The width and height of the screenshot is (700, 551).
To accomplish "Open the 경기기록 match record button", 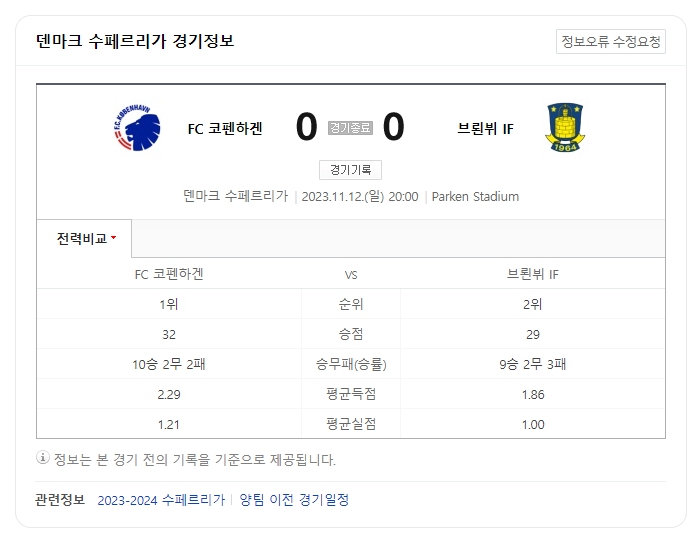I will click(350, 170).
